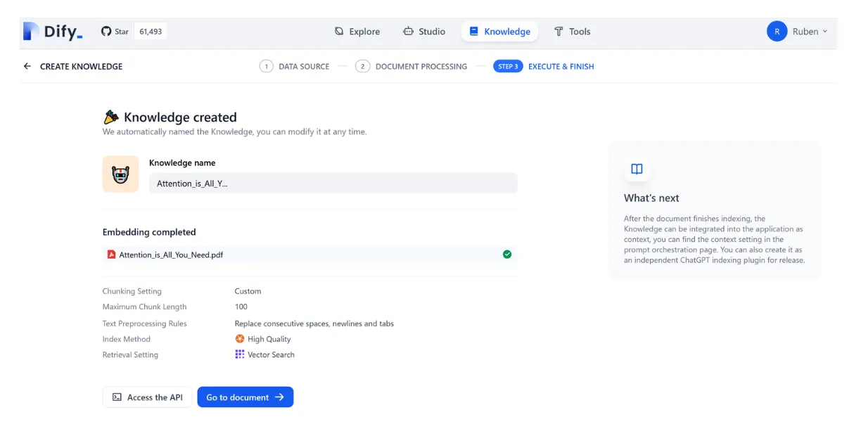Click the green embedding completed checkmark

[507, 255]
